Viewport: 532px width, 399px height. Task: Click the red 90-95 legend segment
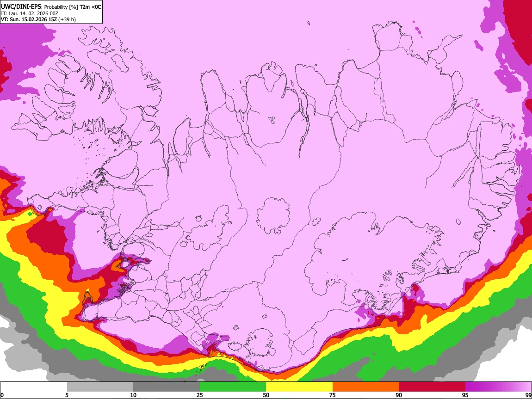(x=432, y=387)
